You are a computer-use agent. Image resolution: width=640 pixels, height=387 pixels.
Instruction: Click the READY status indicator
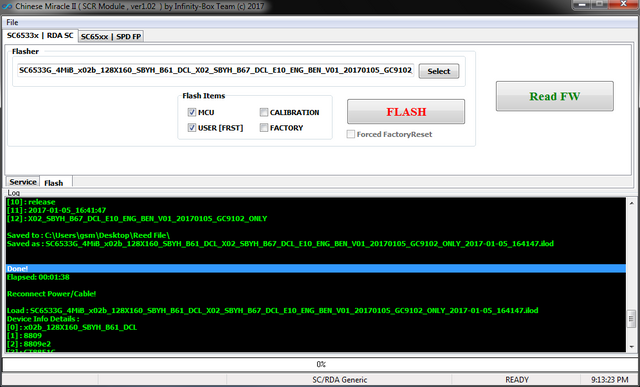click(x=517, y=380)
